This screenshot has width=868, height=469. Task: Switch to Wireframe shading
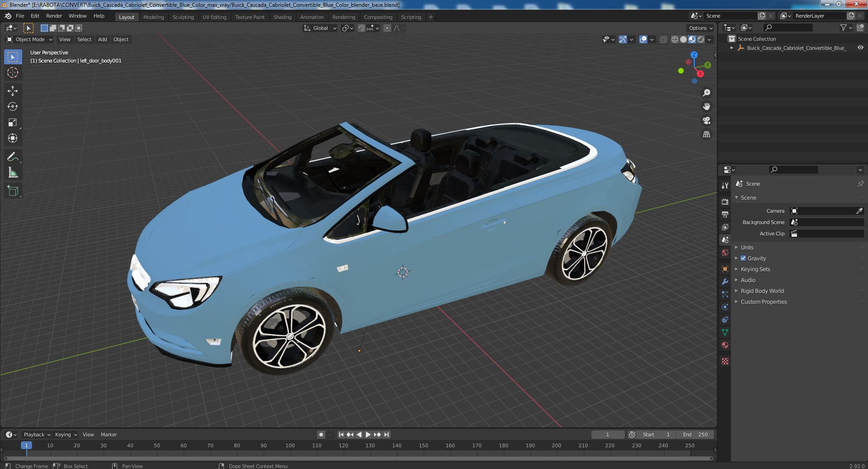tap(675, 39)
